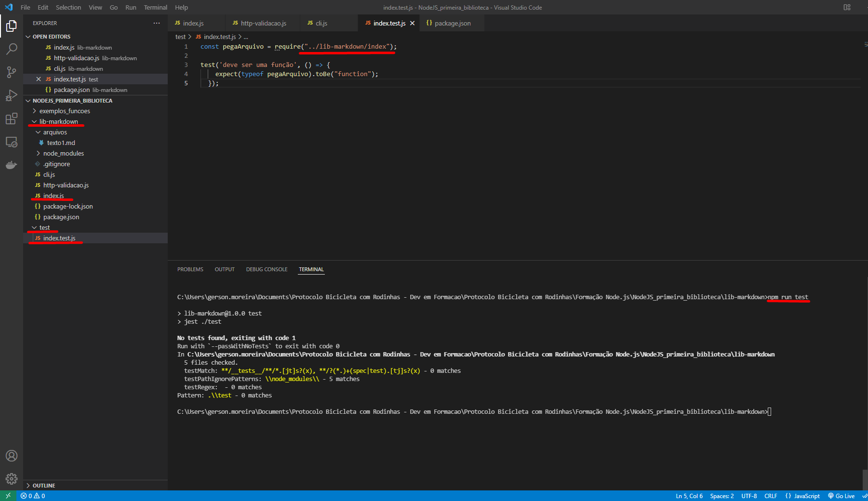This screenshot has width=868, height=501.
Task: Open Explorer more actions ellipsis
Action: pos(157,23)
